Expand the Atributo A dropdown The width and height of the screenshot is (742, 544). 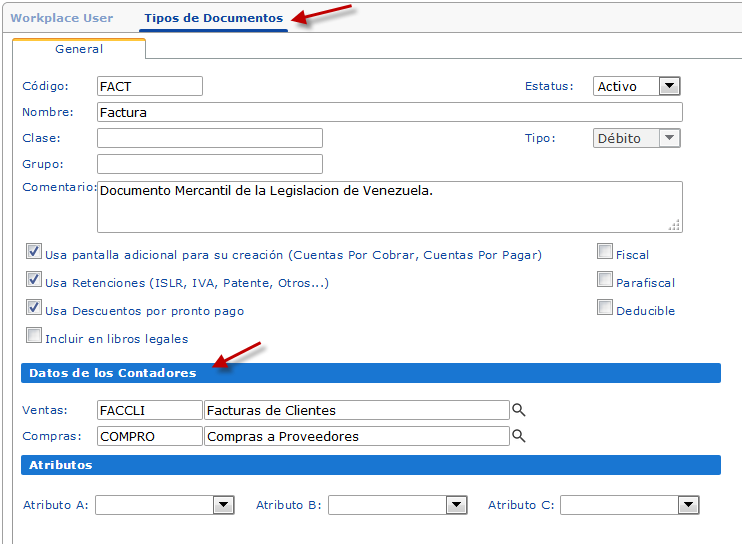tap(165, 505)
